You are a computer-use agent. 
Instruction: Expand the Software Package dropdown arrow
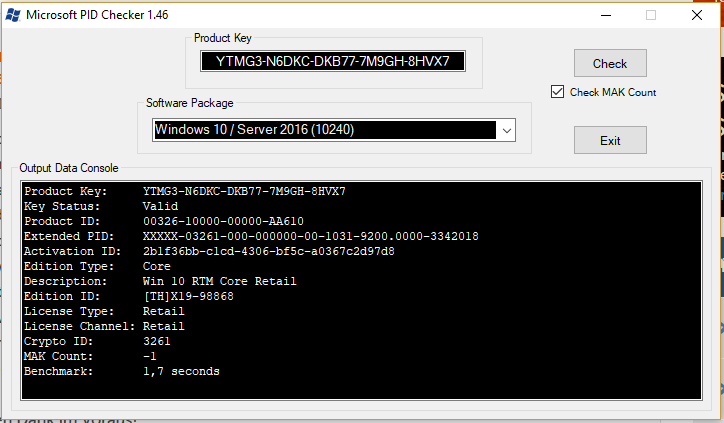(506, 130)
